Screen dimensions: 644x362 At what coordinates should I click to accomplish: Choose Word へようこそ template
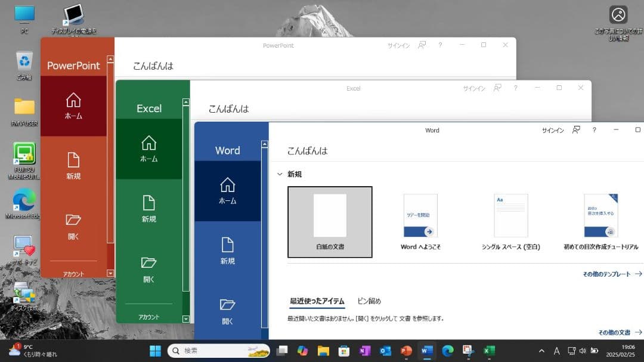click(420, 222)
